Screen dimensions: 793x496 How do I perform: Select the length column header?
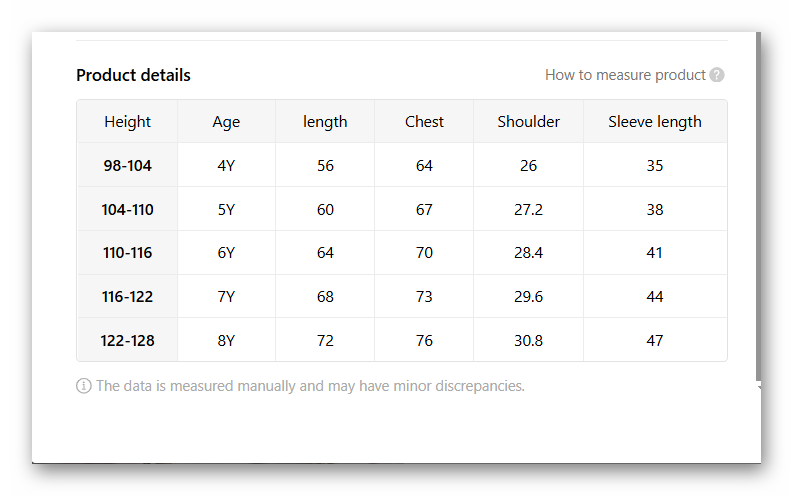pos(325,122)
